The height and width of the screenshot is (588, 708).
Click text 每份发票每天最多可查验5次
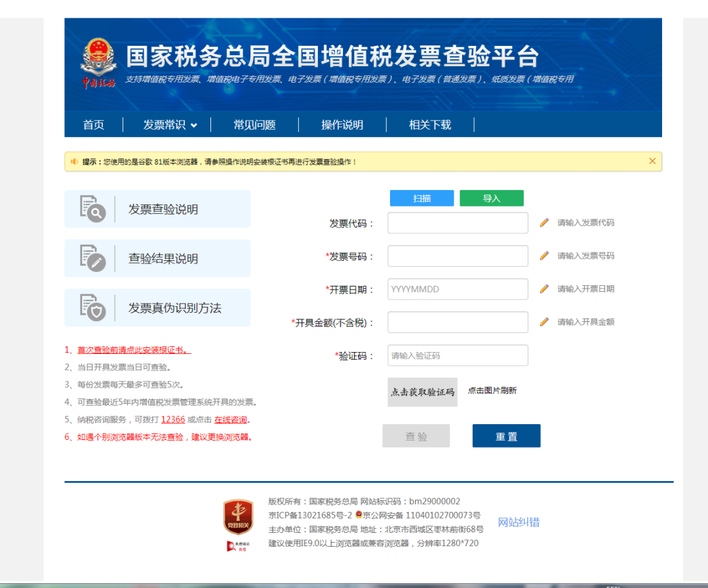click(x=130, y=385)
